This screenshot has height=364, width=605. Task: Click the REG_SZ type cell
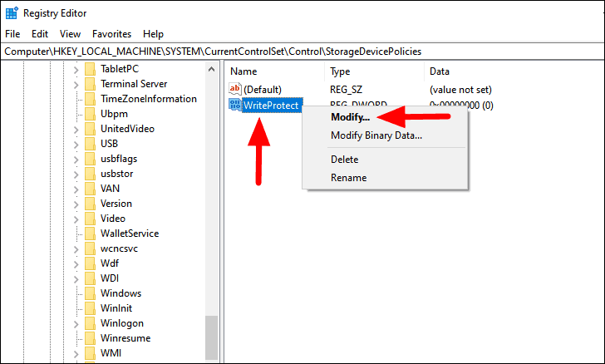[346, 90]
